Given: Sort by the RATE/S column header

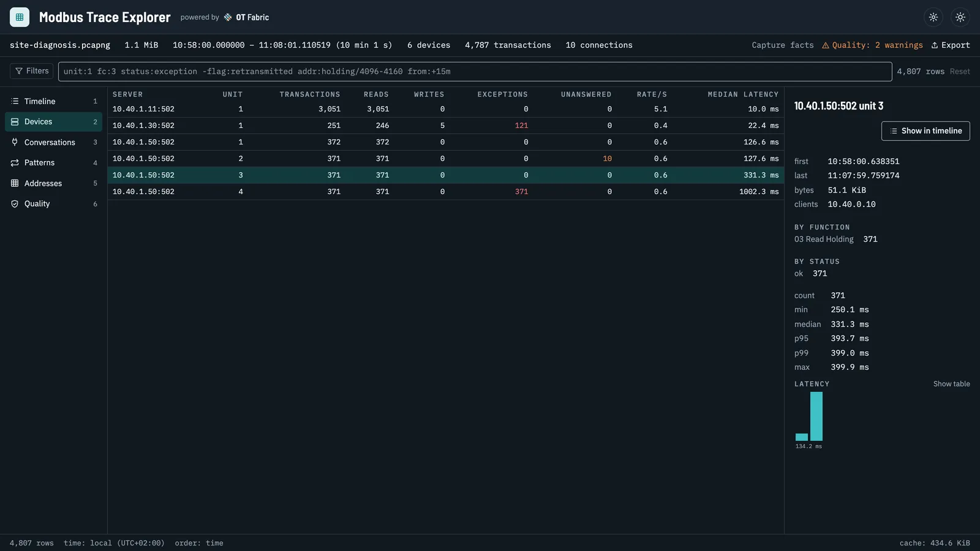Looking at the screenshot, I should 652,94.
